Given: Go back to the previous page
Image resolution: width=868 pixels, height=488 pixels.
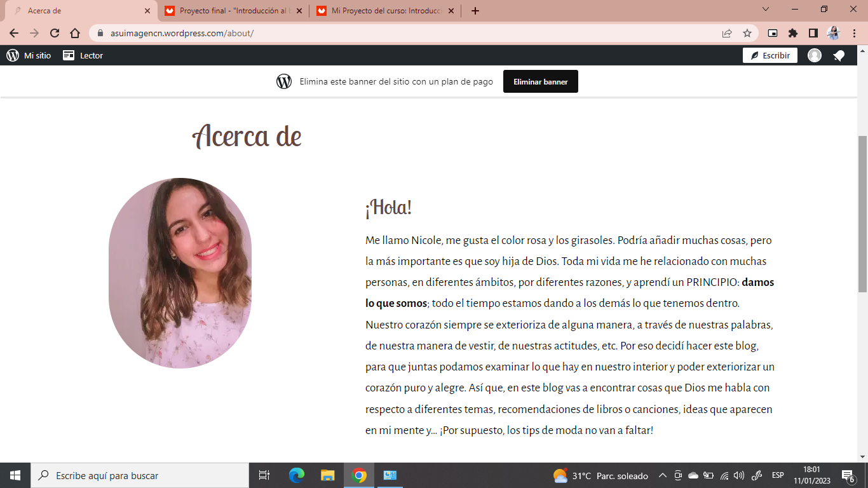Looking at the screenshot, I should coord(14,33).
